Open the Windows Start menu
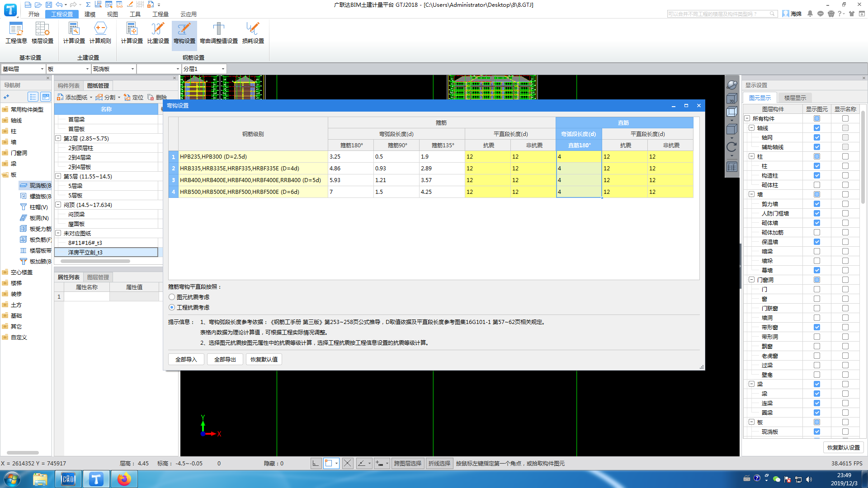Screen dimensions: 868x488 [12, 479]
